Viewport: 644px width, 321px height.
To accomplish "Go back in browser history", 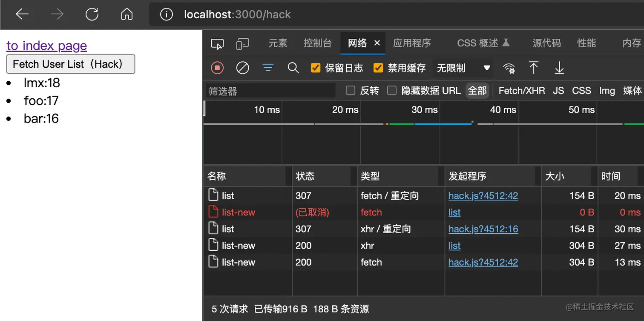I will (22, 14).
